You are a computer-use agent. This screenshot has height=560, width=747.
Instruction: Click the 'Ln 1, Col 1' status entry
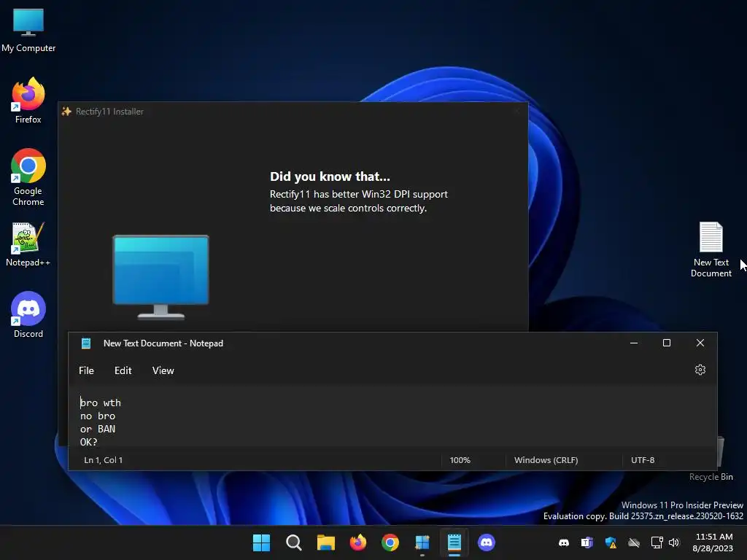tap(104, 460)
